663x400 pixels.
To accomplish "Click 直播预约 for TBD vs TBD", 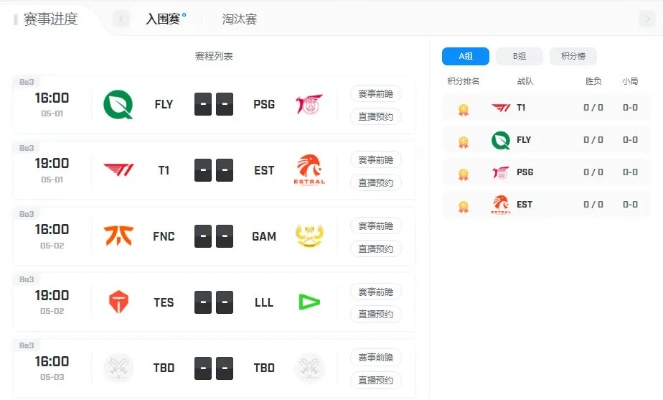I will (376, 380).
